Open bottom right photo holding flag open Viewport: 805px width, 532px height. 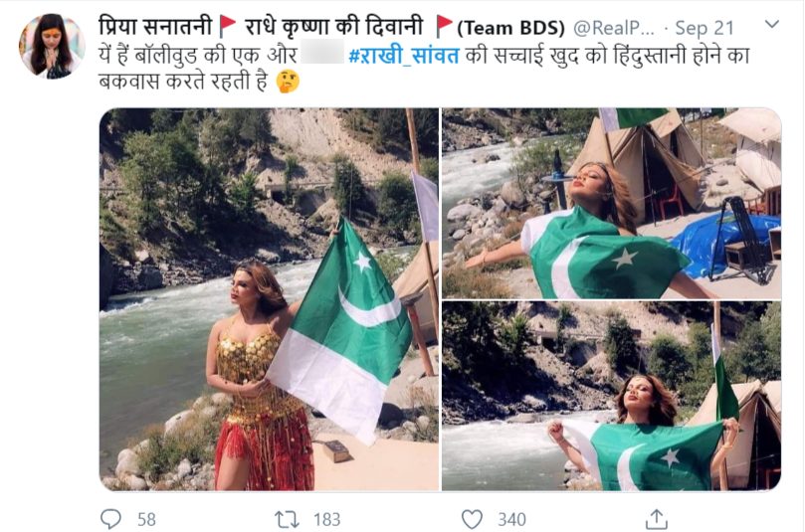611,396
